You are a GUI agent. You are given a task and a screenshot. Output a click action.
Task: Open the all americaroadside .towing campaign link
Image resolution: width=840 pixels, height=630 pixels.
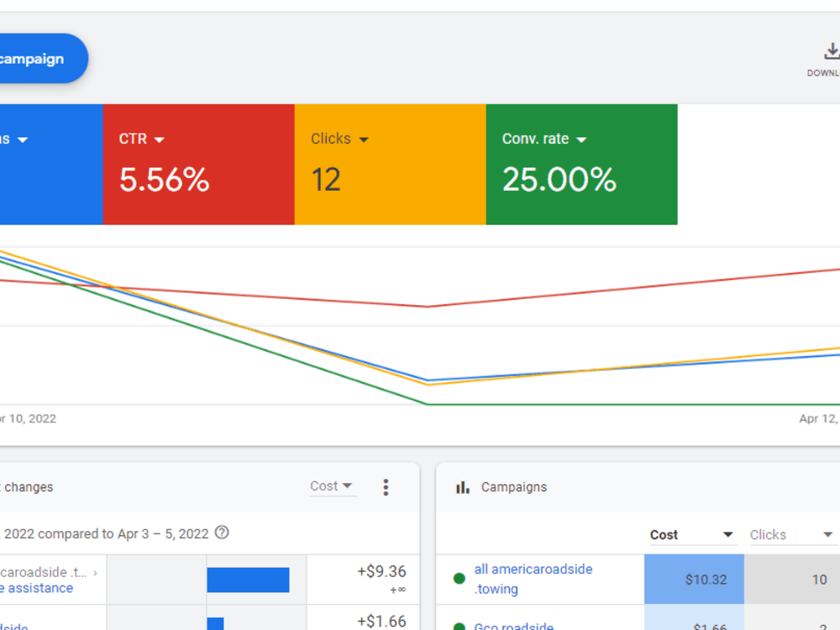coord(533,579)
